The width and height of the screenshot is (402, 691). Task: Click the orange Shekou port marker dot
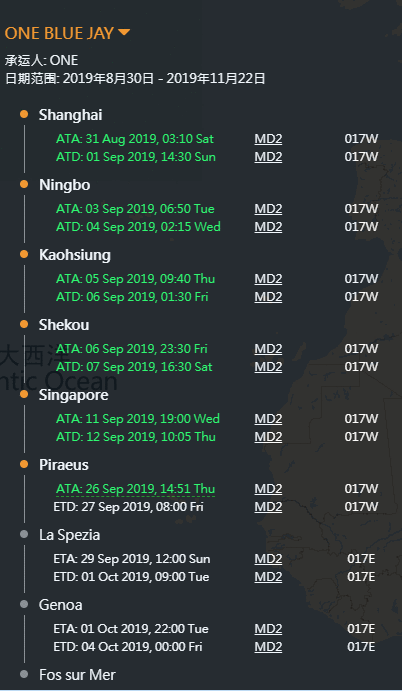pyautogui.click(x=24, y=324)
